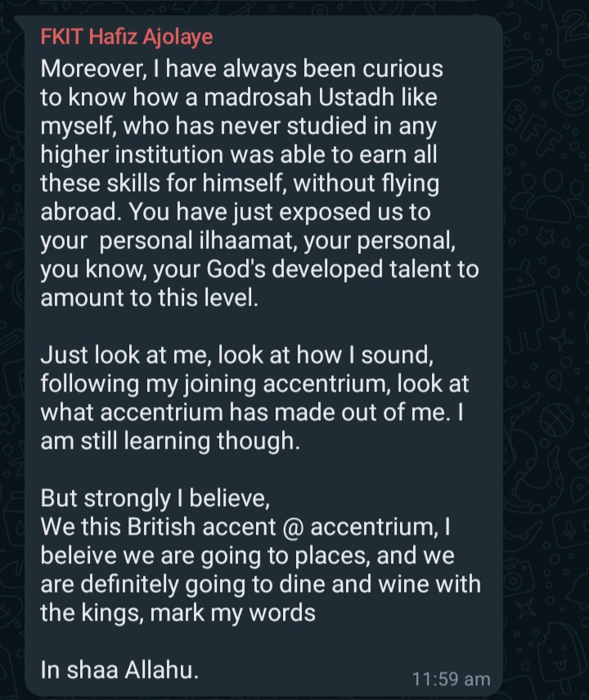Tap "these skills for himself, without flying"
The height and width of the screenshot is (700, 589).
click(240, 183)
